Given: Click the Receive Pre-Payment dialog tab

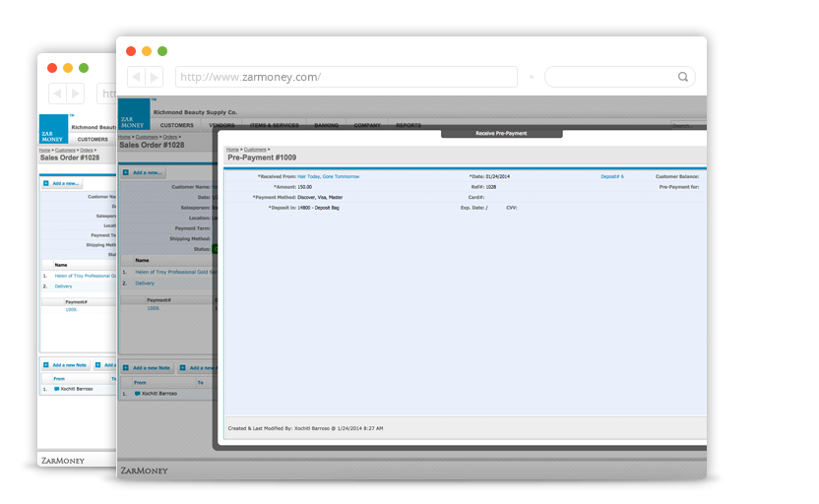Looking at the screenshot, I should [x=501, y=133].
